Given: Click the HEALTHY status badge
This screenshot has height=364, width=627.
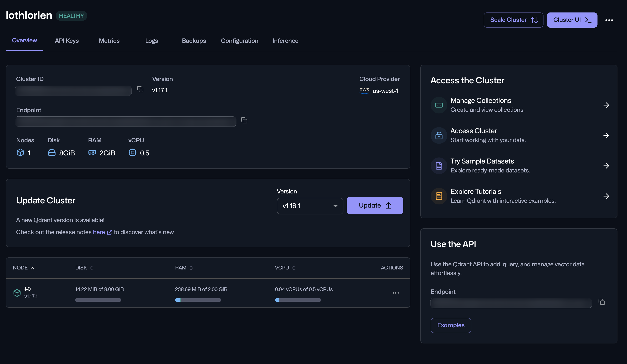Looking at the screenshot, I should (x=71, y=16).
